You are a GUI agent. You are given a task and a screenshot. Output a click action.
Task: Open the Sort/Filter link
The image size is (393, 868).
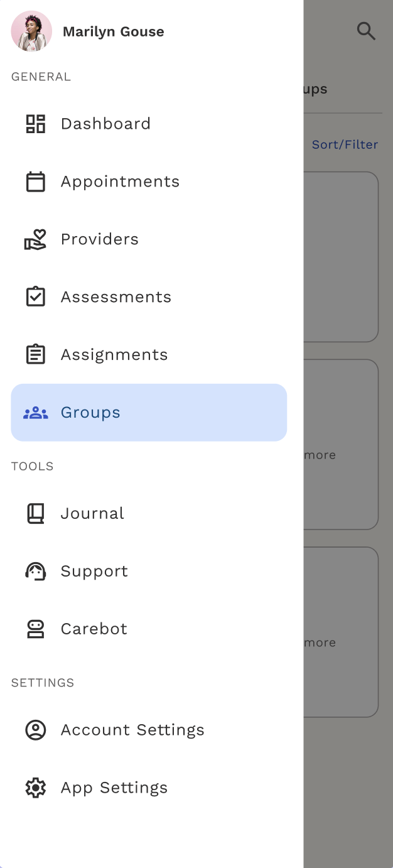click(x=345, y=144)
